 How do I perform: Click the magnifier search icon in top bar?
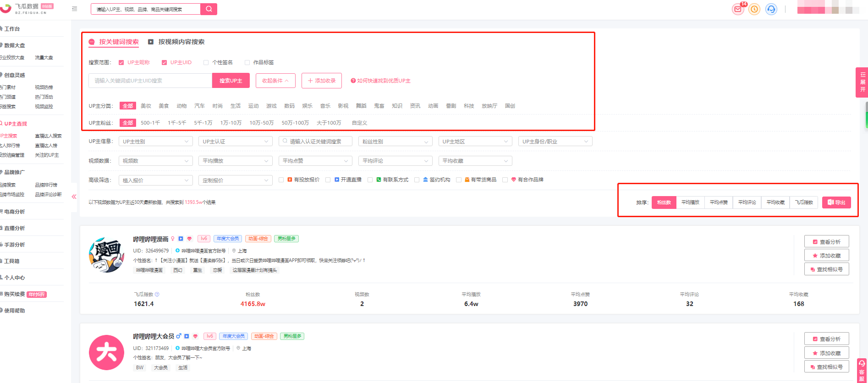209,9
